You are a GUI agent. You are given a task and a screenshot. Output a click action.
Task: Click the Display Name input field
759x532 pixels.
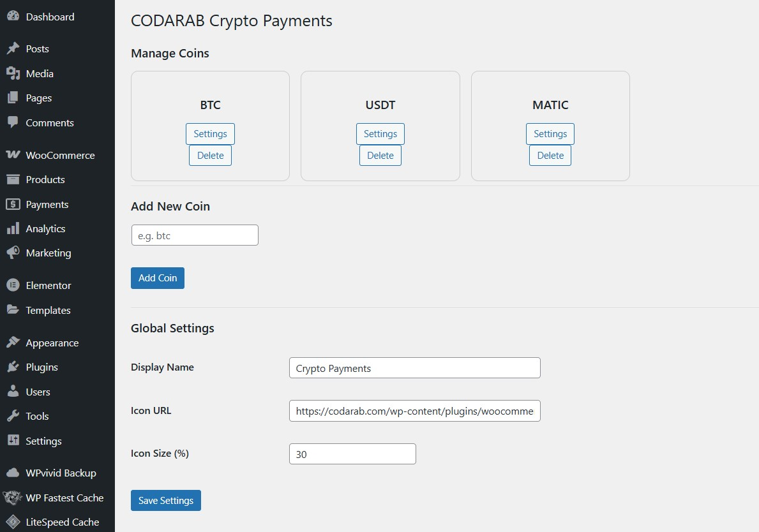(x=415, y=367)
